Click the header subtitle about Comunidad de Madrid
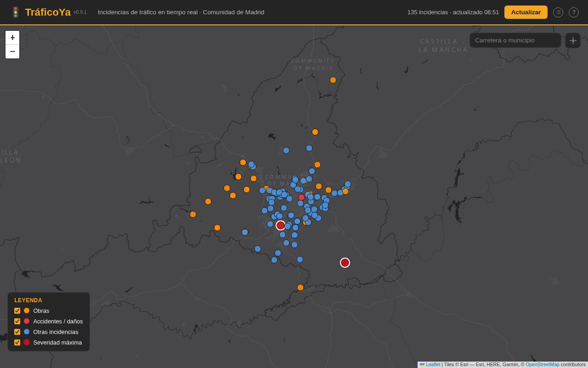 pos(181,12)
